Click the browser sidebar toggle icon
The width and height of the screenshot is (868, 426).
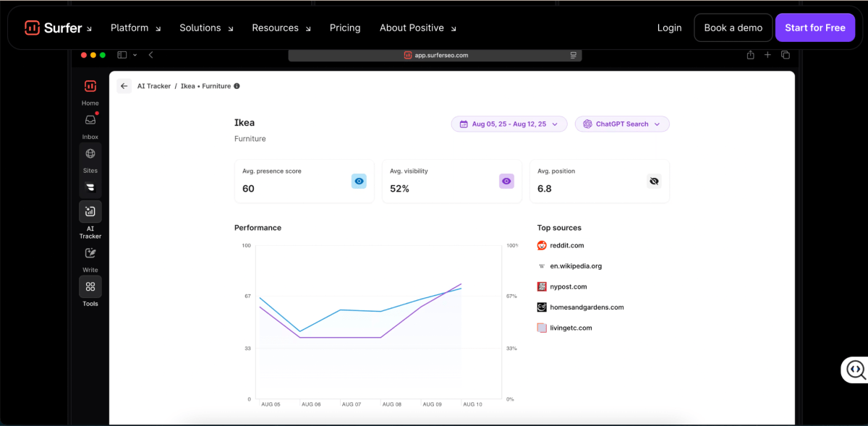click(x=122, y=55)
